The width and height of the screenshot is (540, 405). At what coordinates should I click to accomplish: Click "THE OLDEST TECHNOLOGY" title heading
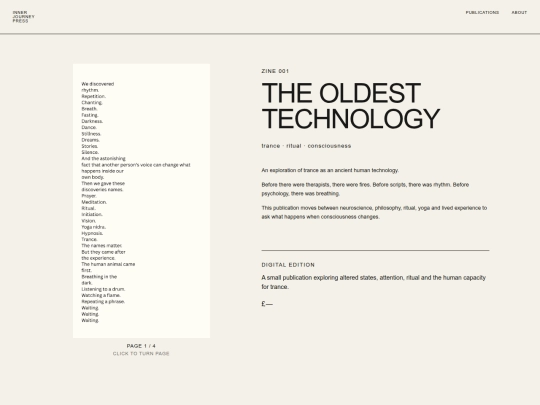click(x=351, y=106)
